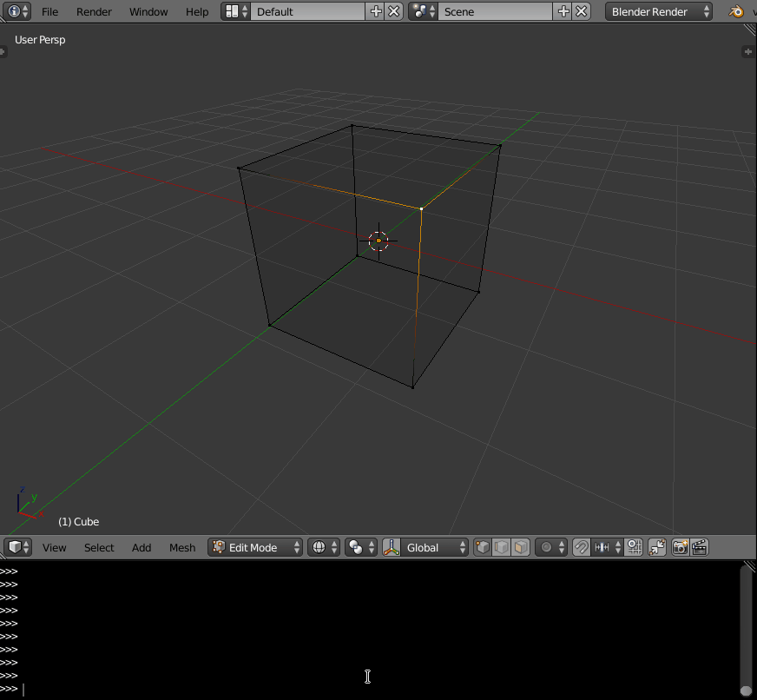Toggle the 3D manipulator widget
This screenshot has width=757, height=700.
point(392,547)
